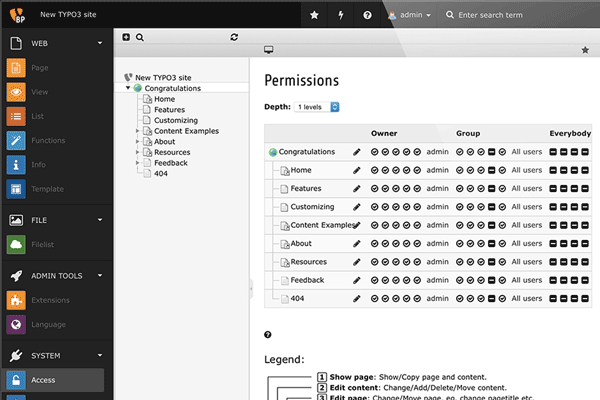Open the View module

tap(40, 92)
